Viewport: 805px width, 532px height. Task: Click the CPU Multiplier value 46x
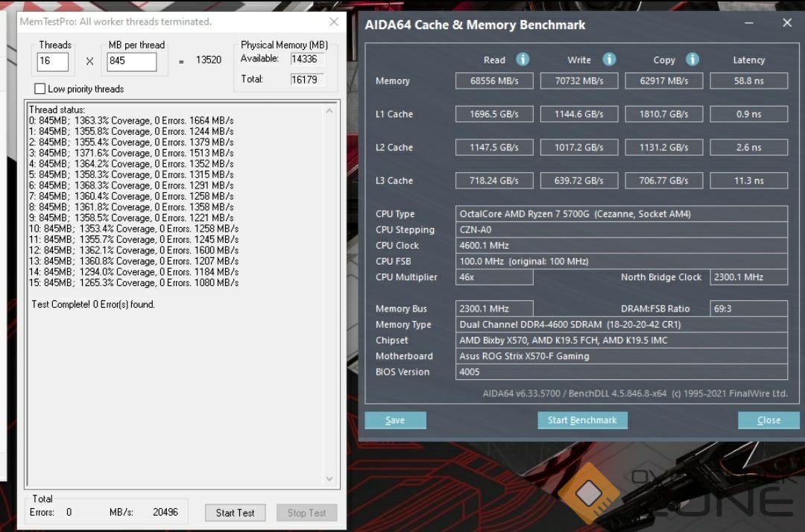pyautogui.click(x=494, y=277)
